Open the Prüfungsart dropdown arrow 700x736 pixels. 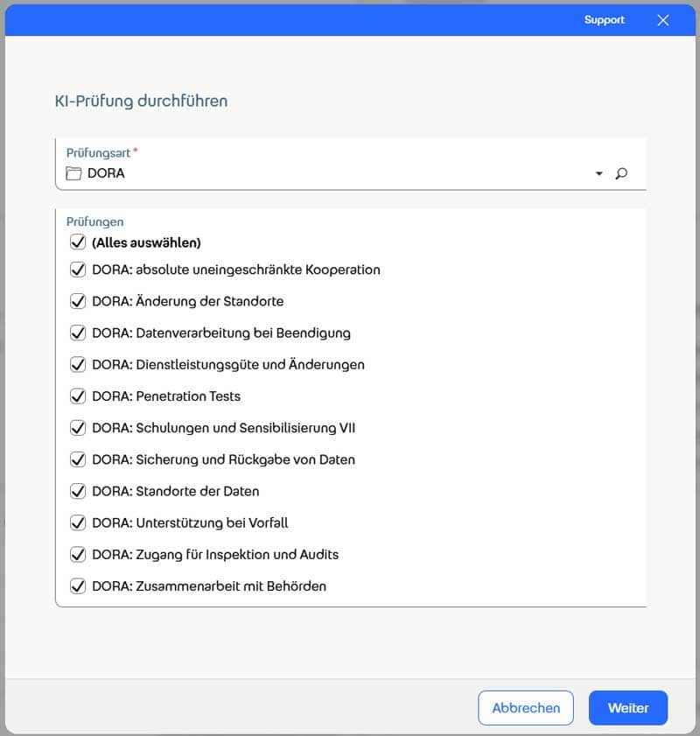click(599, 173)
